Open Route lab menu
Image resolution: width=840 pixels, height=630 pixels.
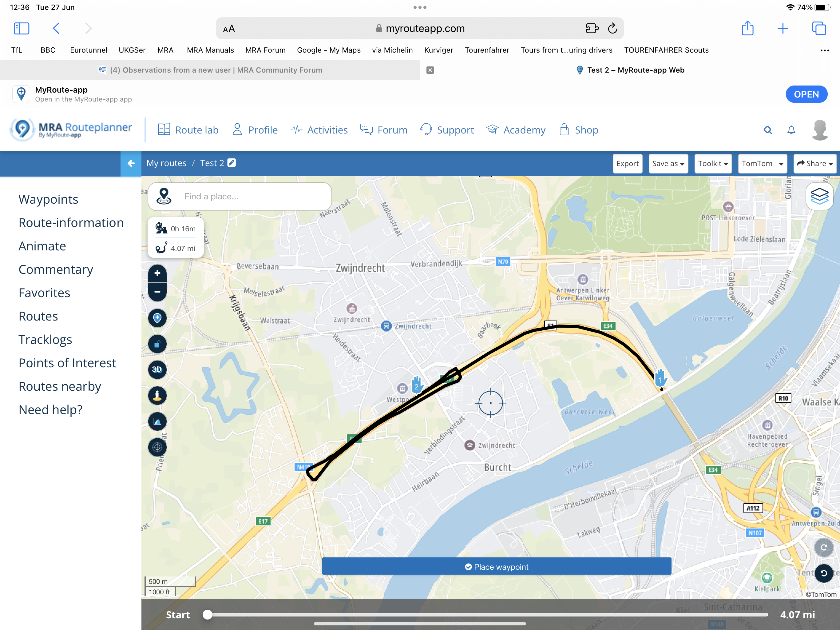point(188,130)
